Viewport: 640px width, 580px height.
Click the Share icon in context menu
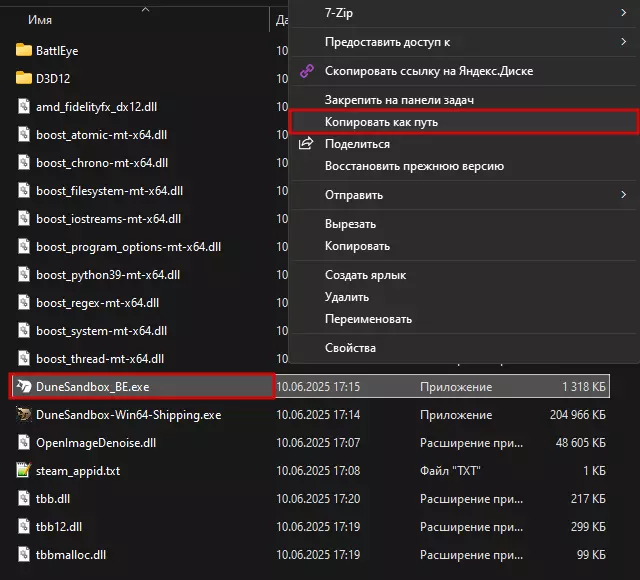tap(307, 144)
